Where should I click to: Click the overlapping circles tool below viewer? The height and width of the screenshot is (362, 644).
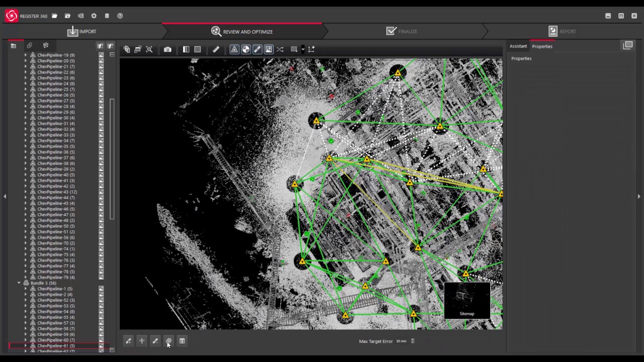click(x=169, y=341)
